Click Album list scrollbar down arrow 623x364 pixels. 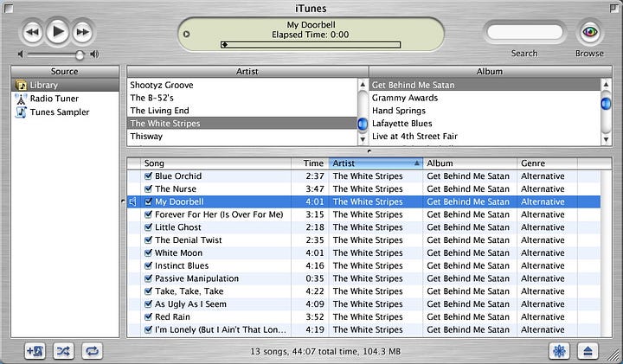tap(606, 139)
